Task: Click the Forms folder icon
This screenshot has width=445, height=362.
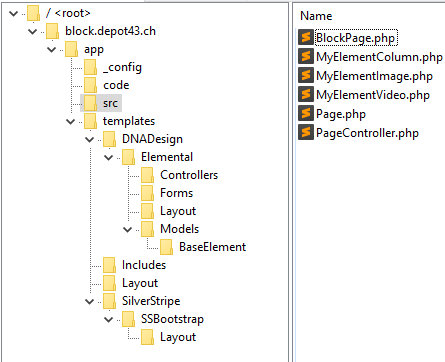Action: click(x=148, y=193)
